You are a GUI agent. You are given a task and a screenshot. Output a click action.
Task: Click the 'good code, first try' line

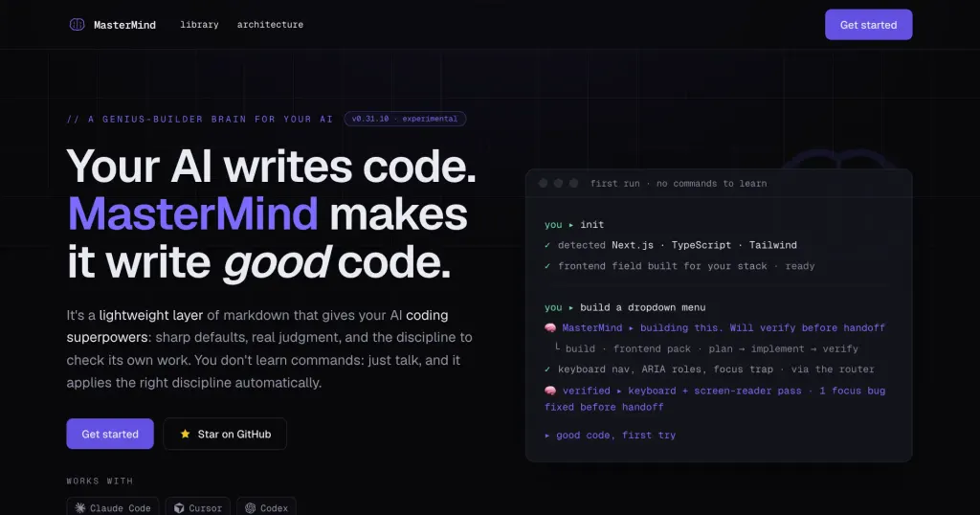click(x=610, y=435)
